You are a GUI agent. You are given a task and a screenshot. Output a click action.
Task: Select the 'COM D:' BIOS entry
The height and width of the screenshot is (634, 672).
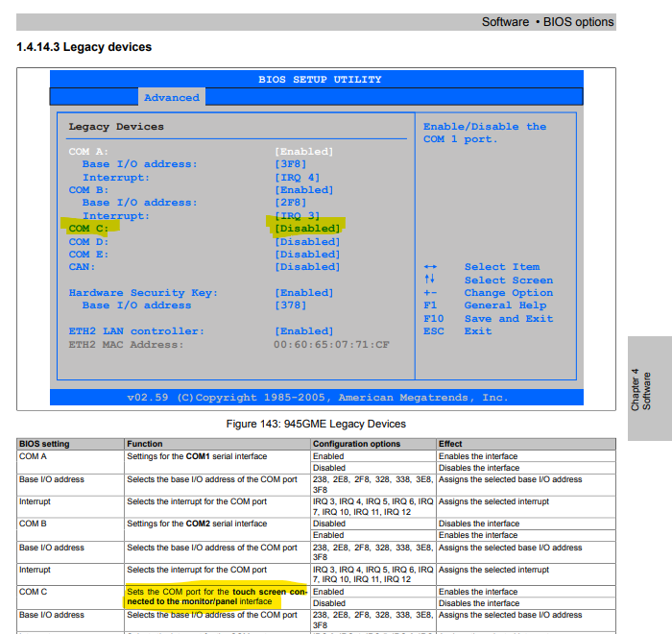88,242
